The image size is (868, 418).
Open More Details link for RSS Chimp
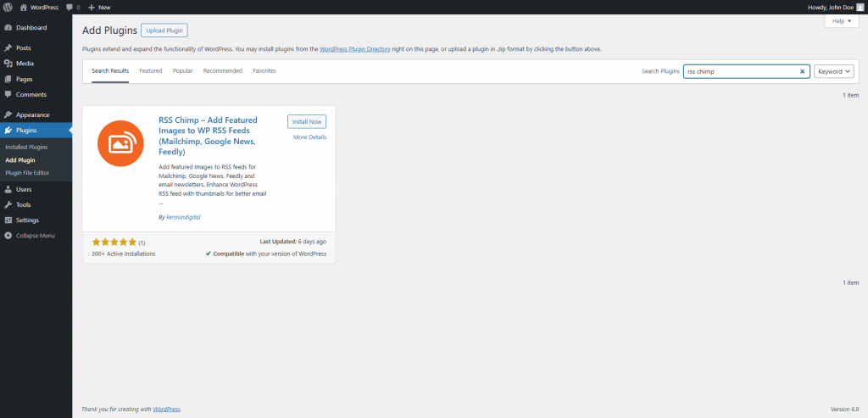[309, 137]
